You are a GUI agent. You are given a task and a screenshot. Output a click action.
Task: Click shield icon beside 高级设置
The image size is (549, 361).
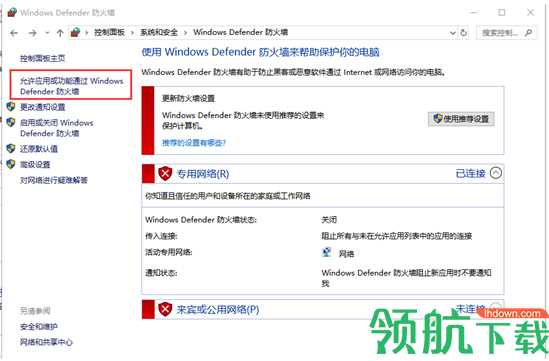pos(11,164)
